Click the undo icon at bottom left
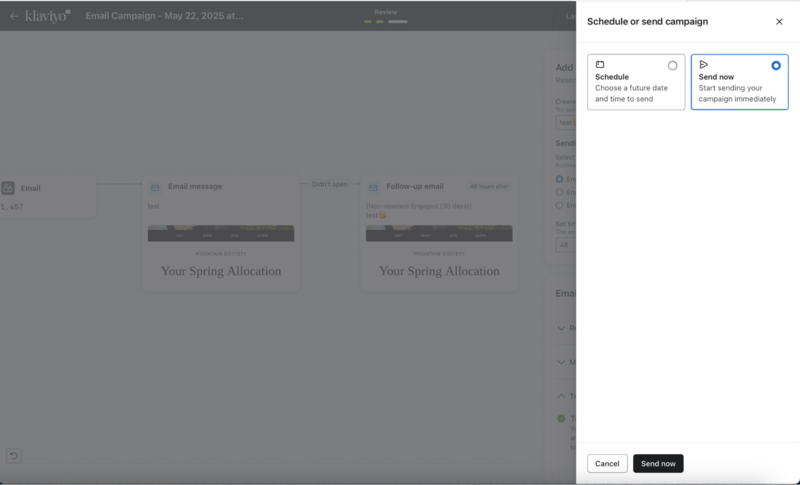This screenshot has width=800, height=485. tap(13, 456)
